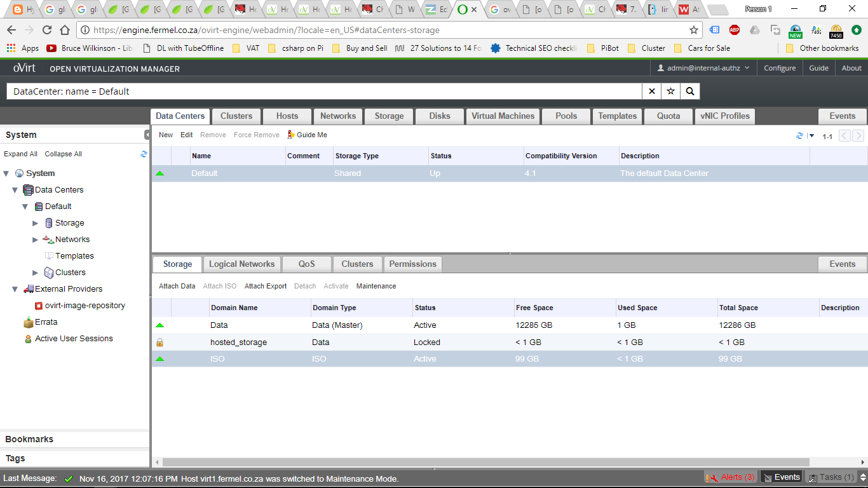Collapse the External Providers tree node

[15, 289]
